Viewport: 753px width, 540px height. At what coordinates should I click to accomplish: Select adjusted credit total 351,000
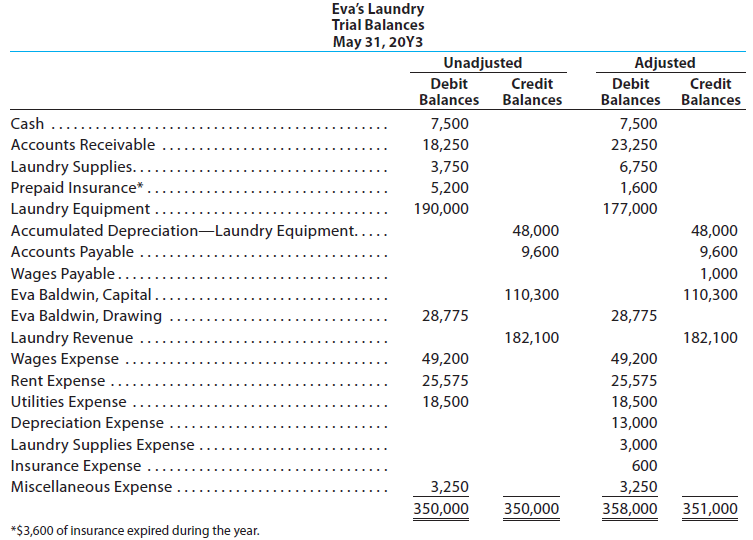[710, 509]
